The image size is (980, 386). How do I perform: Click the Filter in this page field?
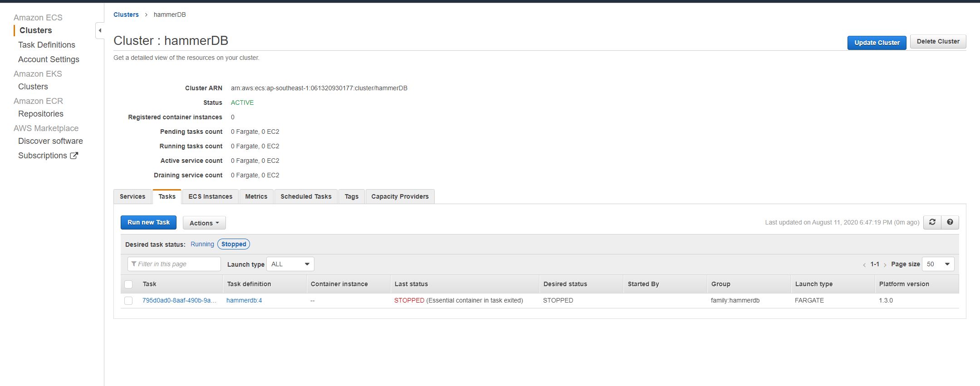[174, 264]
